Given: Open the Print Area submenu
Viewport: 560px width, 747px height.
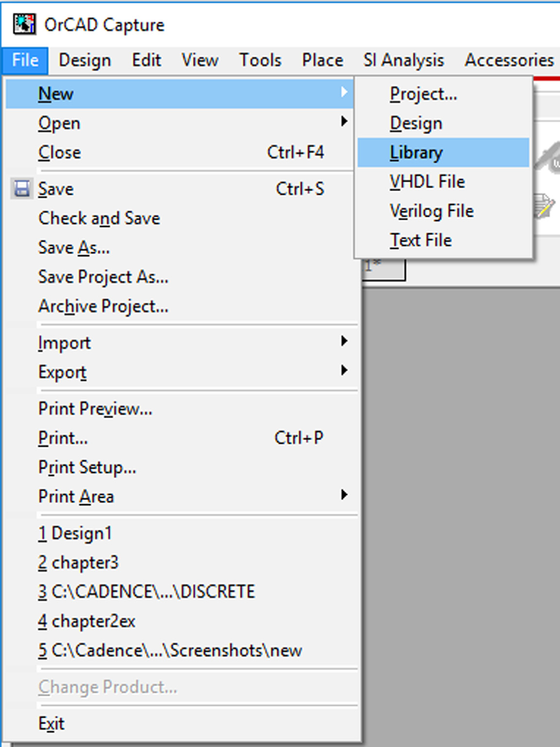Looking at the screenshot, I should 344,495.
